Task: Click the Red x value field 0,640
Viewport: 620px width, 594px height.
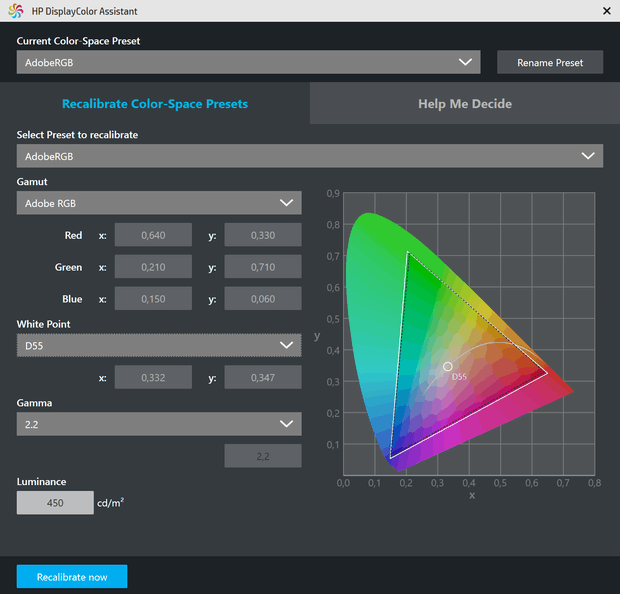Action: [153, 235]
